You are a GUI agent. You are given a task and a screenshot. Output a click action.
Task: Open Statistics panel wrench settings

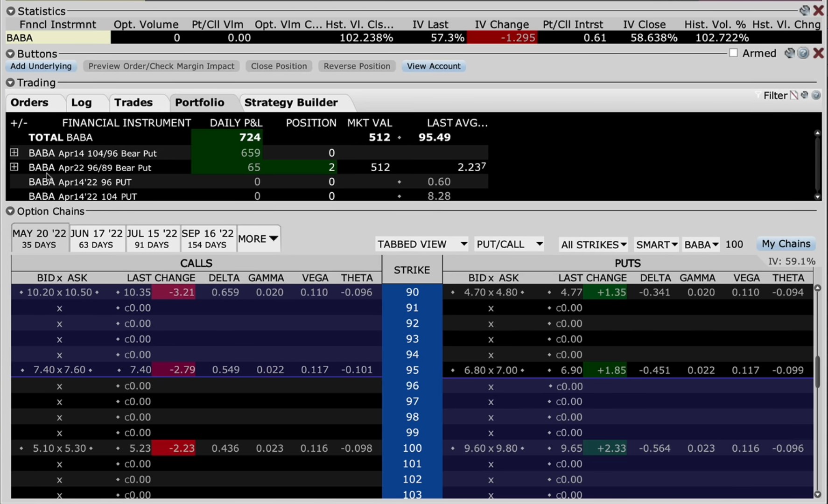(805, 10)
